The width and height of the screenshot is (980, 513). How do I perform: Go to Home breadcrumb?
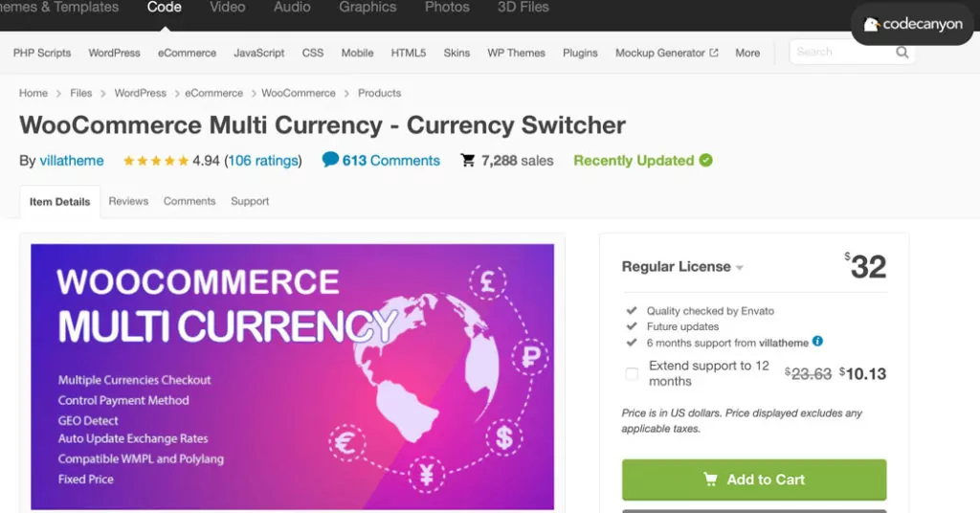pyautogui.click(x=33, y=93)
